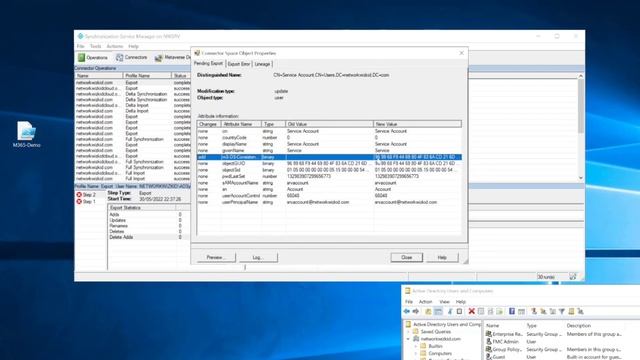Click the red X Delete toolbar icon

click(471, 311)
